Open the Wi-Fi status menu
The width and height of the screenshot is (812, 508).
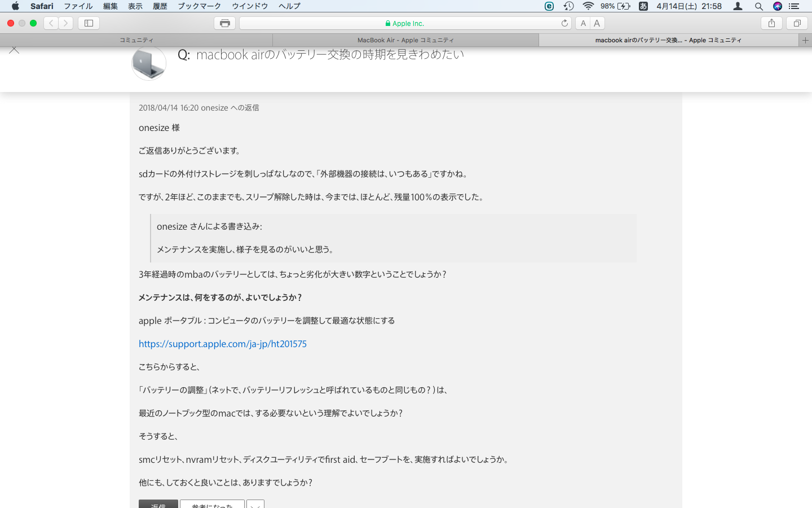click(x=588, y=6)
